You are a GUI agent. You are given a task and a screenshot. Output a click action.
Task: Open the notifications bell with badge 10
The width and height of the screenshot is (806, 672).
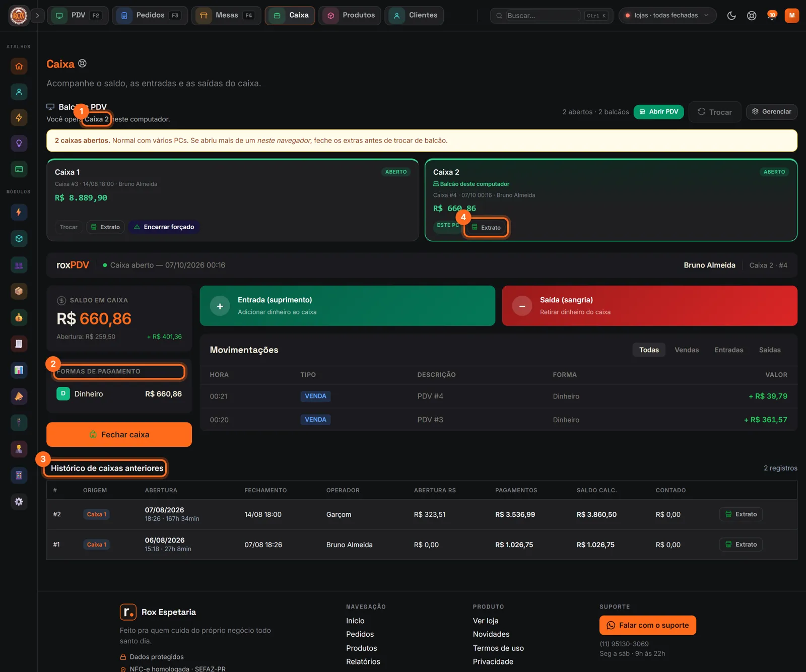tap(772, 16)
